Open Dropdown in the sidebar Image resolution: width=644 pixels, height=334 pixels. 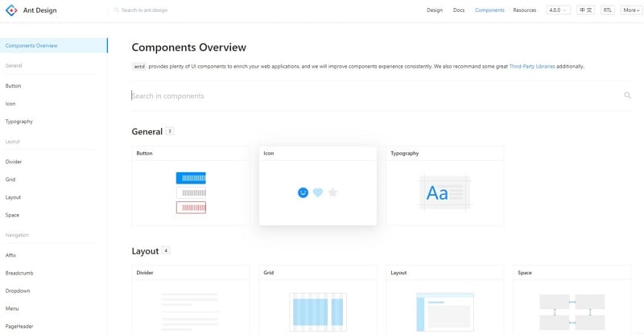pos(18,291)
